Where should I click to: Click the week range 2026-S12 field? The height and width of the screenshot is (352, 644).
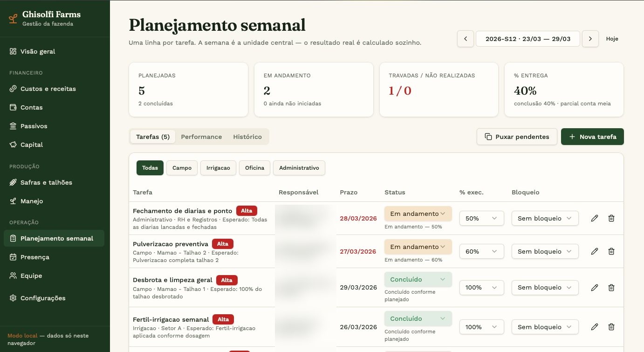(528, 39)
